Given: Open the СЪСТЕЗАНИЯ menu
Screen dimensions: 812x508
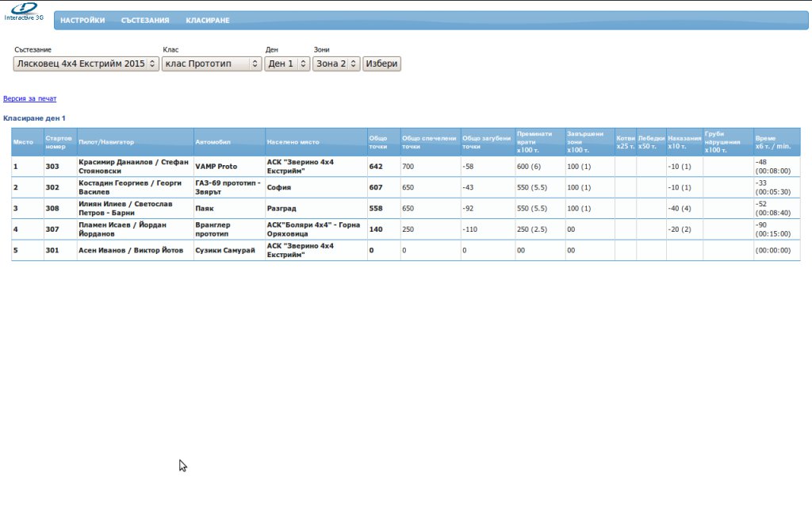Looking at the screenshot, I should tap(145, 21).
